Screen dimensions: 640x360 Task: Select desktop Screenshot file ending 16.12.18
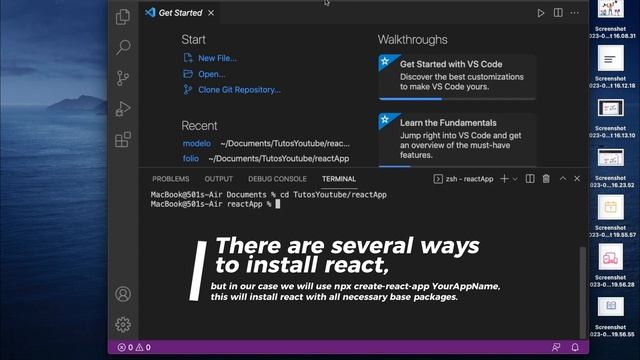[611, 67]
